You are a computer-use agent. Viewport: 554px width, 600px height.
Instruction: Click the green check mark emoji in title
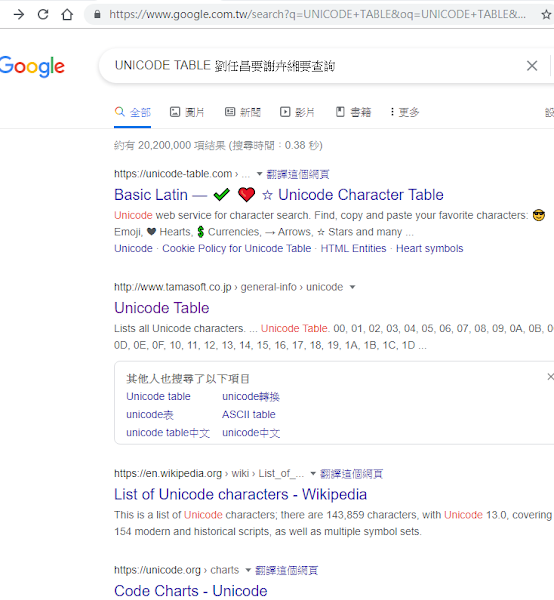(222, 195)
